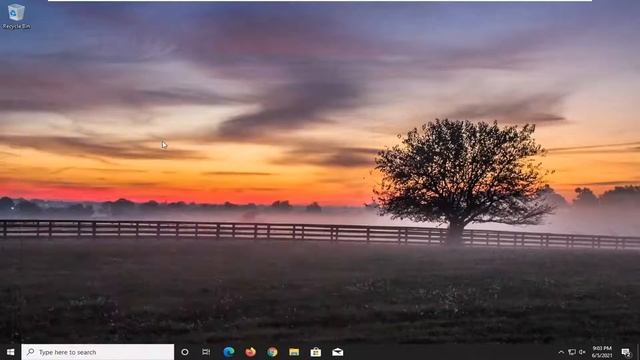The width and height of the screenshot is (640, 360).
Task: Launch Microsoft Edge from the taskbar
Action: click(x=229, y=352)
